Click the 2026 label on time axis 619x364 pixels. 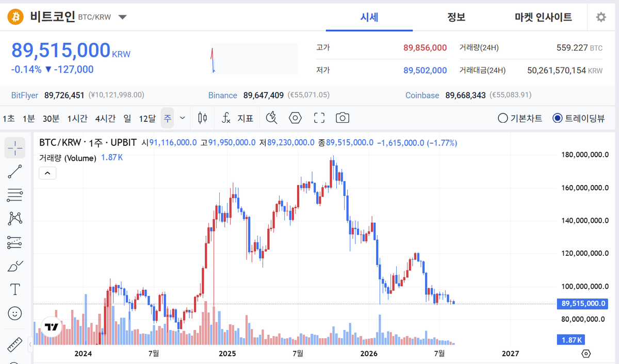click(369, 354)
